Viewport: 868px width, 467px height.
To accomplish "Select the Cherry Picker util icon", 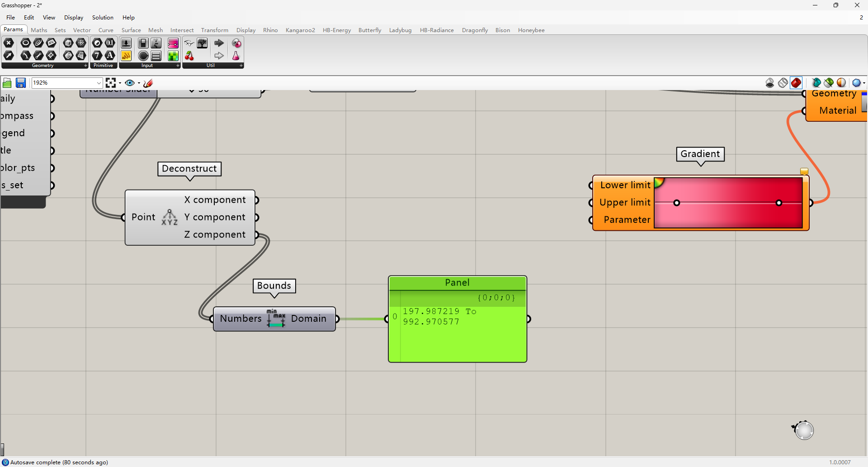I will [189, 55].
